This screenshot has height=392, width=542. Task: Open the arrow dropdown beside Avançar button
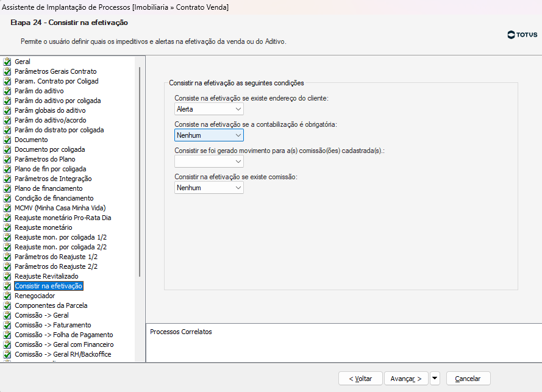click(x=435, y=378)
